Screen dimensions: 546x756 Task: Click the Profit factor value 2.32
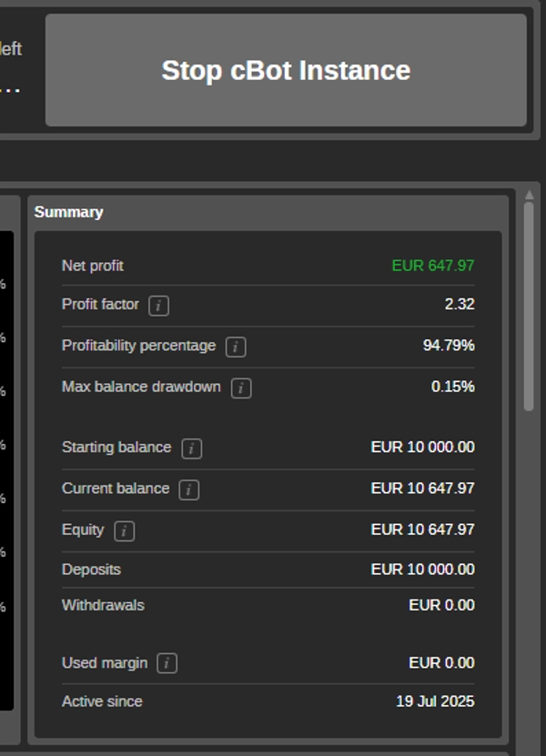click(x=460, y=304)
